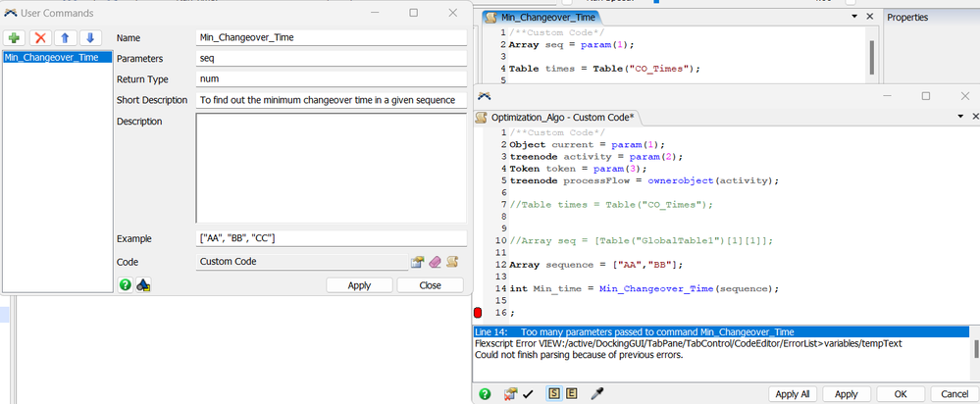980x404 pixels.
Task: Check FlexScript syntax with checkmark icon
Action: point(528,394)
